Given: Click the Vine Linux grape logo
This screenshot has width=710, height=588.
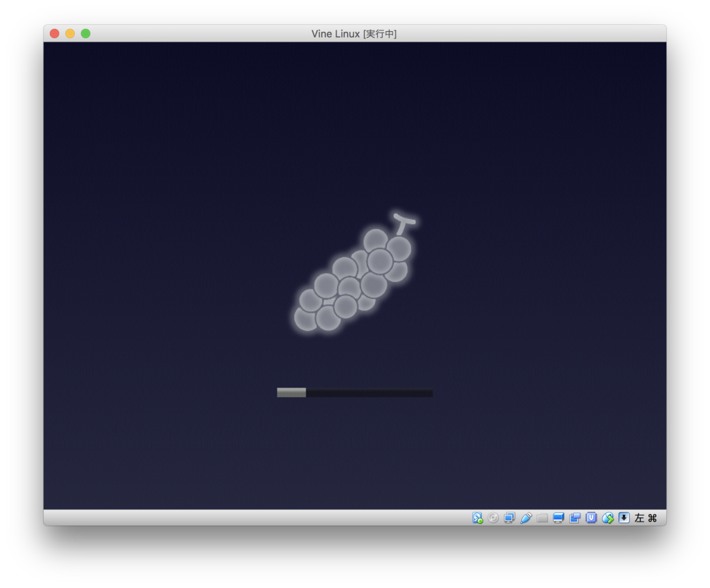Looking at the screenshot, I should pos(354,272).
